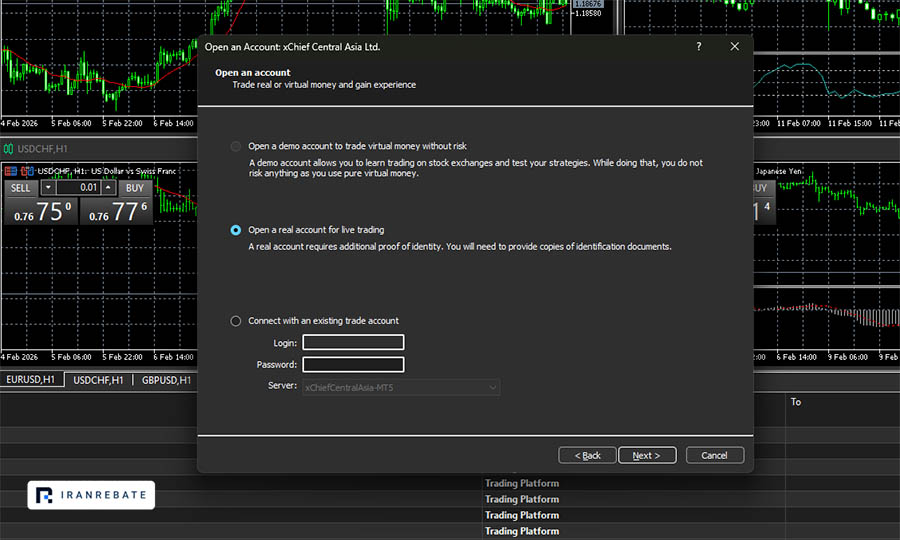Select the demo account radio option
Viewport: 900px width, 540px height.
[x=235, y=146]
